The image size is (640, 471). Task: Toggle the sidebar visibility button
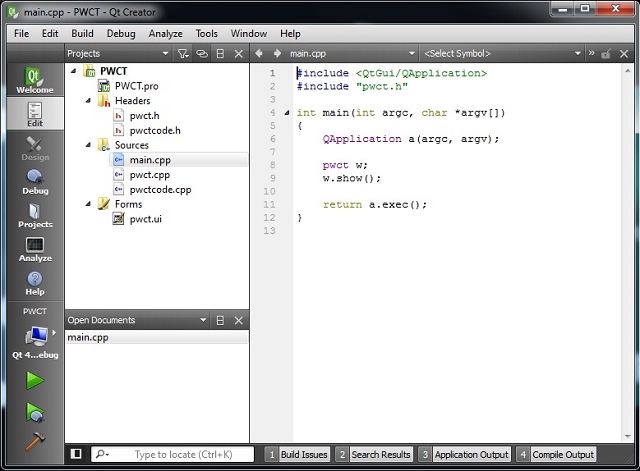(x=76, y=454)
